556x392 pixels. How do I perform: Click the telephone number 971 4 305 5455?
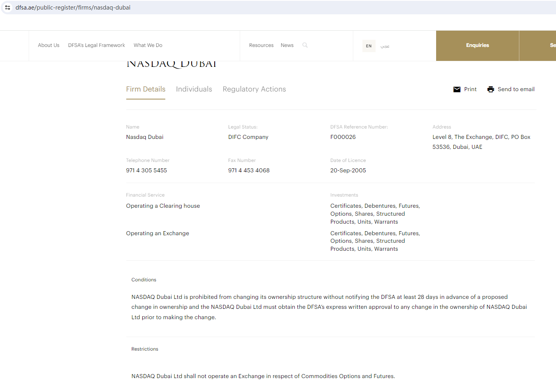tap(147, 170)
